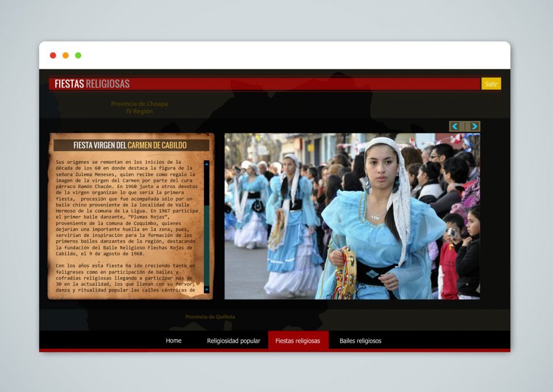
Task: Go to the Home page
Action: point(173,341)
